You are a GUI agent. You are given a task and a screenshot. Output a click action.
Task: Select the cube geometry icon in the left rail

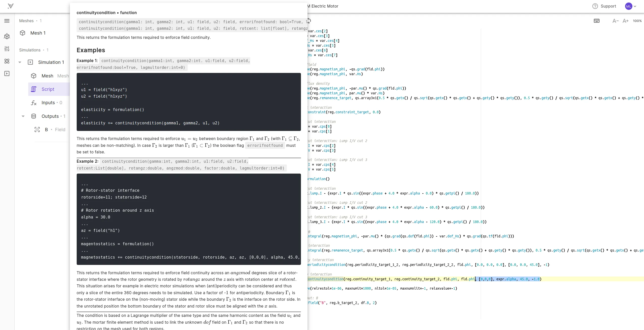pos(7,36)
